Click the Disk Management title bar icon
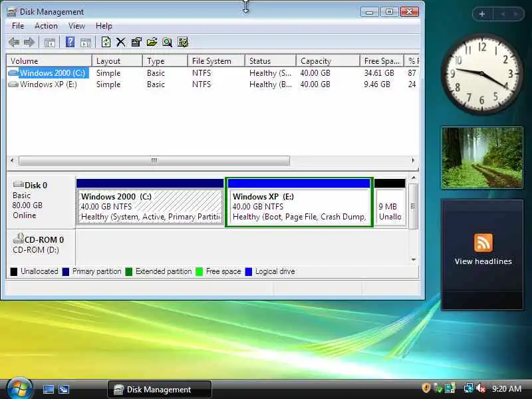Viewport: 532px width, 399px height. pyautogui.click(x=12, y=11)
